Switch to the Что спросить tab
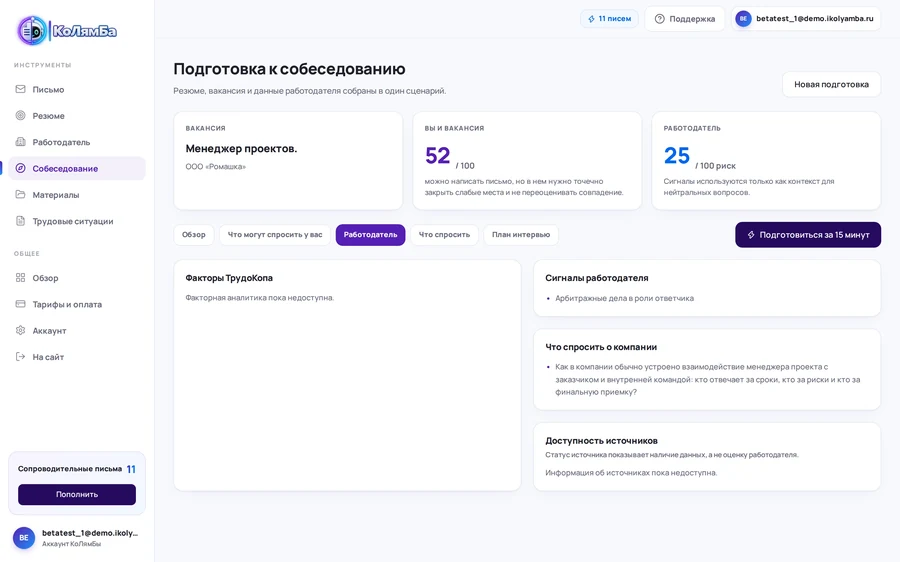 coord(444,235)
